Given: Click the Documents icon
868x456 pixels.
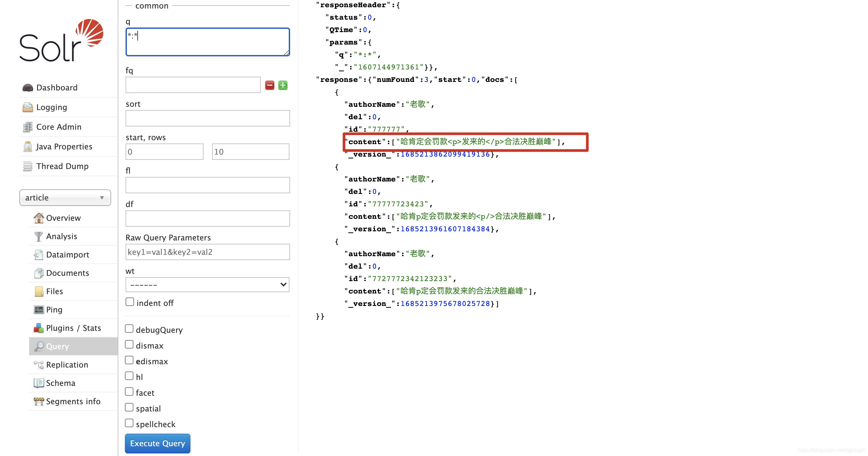Looking at the screenshot, I should point(39,273).
